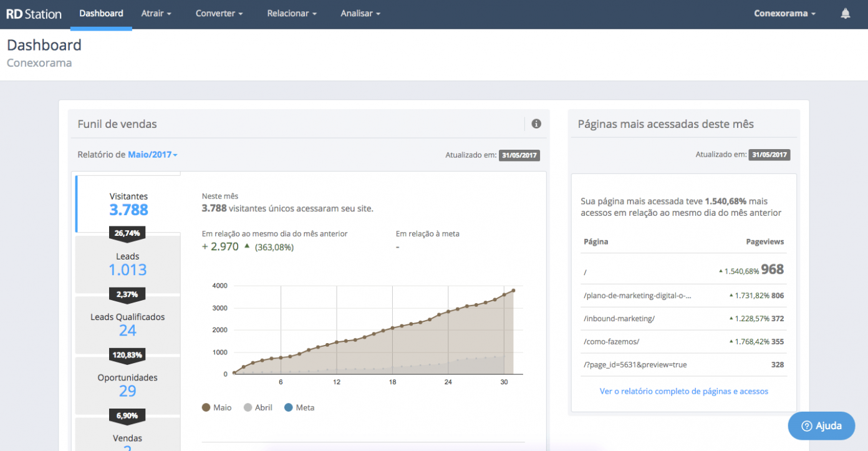Toggle the Maio series in chart legend
Viewport: 868px width, 451px height.
[x=216, y=407]
